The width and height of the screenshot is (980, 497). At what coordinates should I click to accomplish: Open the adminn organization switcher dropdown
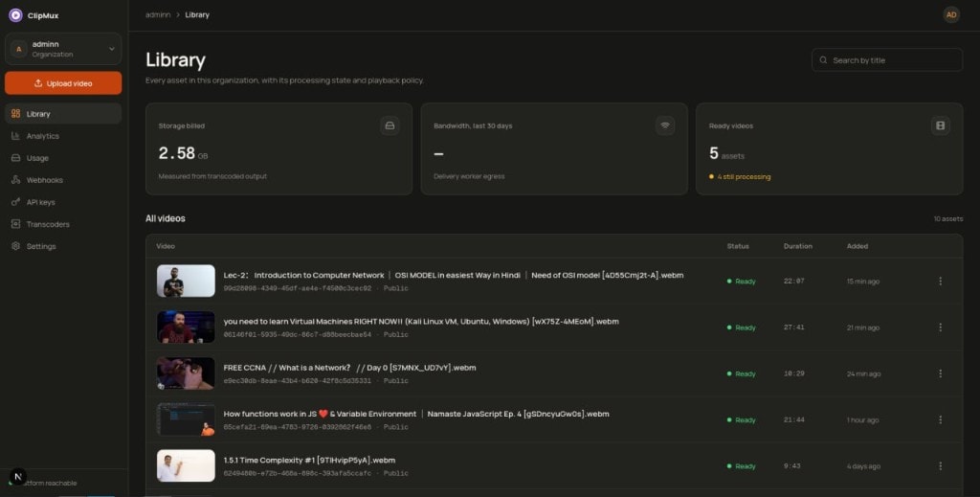pyautogui.click(x=63, y=49)
